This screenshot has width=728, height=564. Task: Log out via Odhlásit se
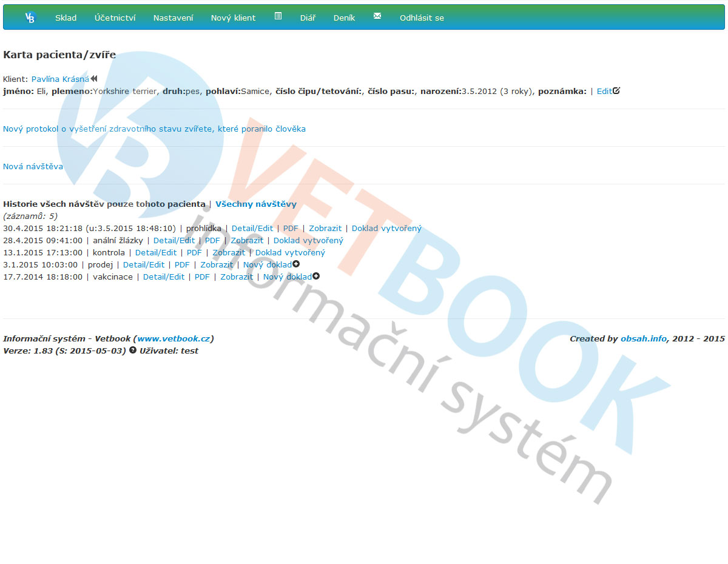point(422,18)
